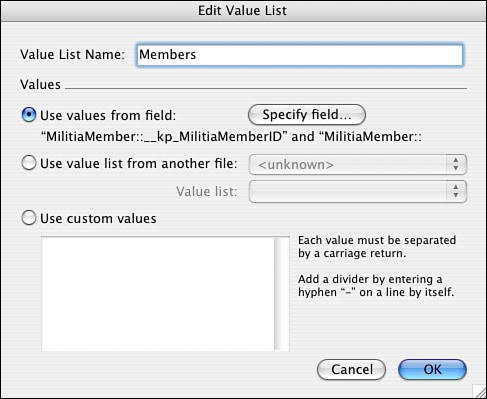Click the carriage return hint text
The width and height of the screenshot is (487, 399).
click(377, 247)
